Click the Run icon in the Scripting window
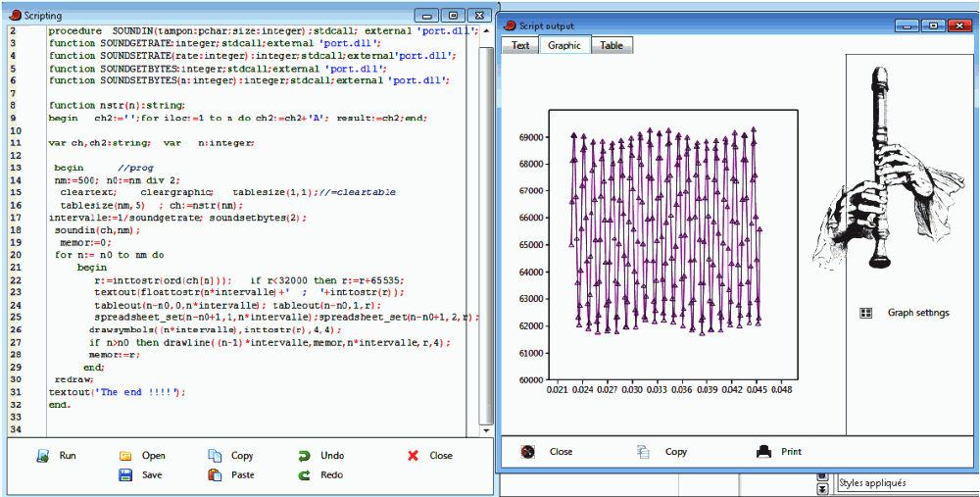980x497 pixels. click(x=43, y=456)
